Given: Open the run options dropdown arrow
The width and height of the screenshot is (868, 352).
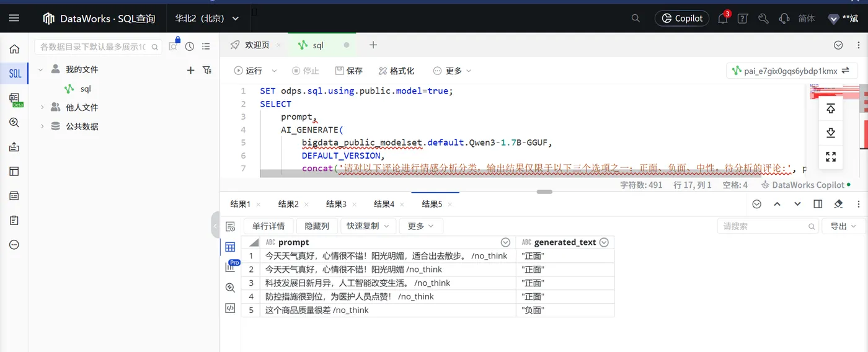Looking at the screenshot, I should click(275, 71).
